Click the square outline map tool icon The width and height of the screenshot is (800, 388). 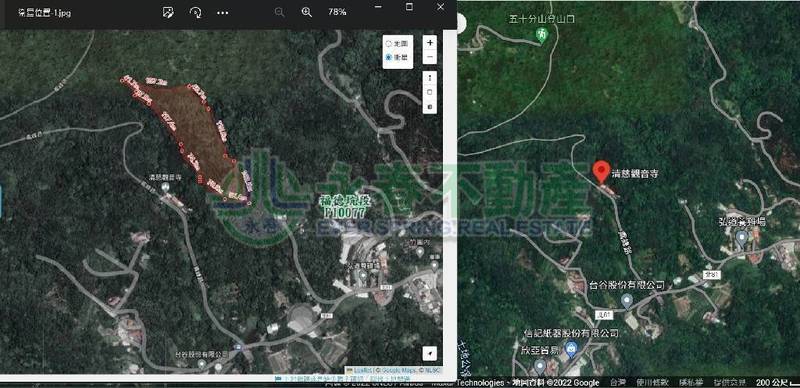point(430,92)
